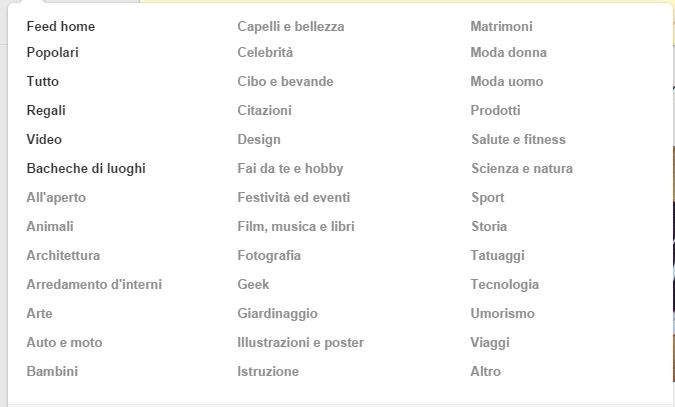Open Salute e fitness category
This screenshot has height=407, width=675.
tap(518, 139)
